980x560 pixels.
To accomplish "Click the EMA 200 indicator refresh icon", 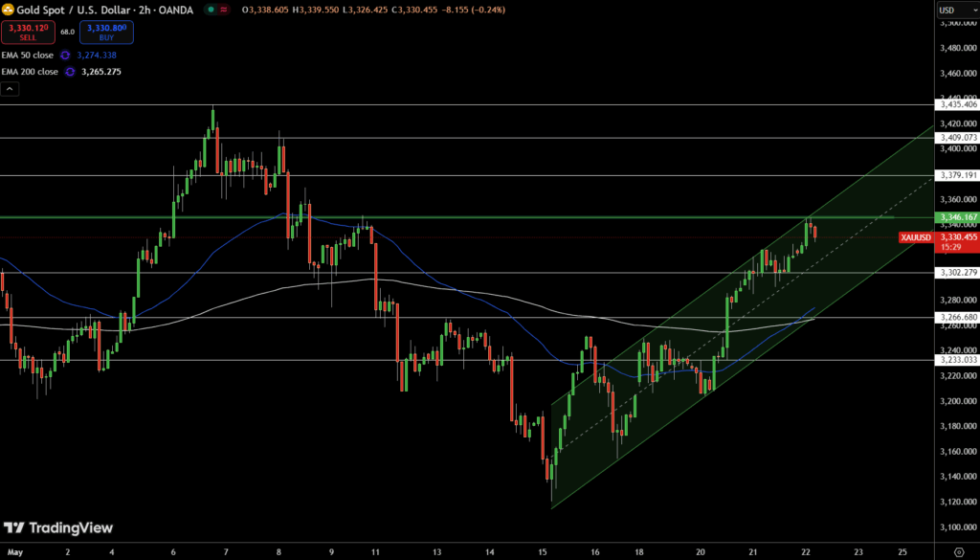I will [x=69, y=72].
